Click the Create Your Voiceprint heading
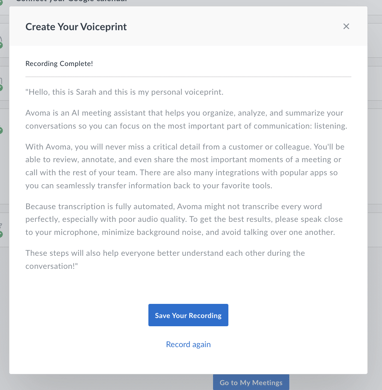Image resolution: width=382 pixels, height=390 pixels. pyautogui.click(x=76, y=27)
